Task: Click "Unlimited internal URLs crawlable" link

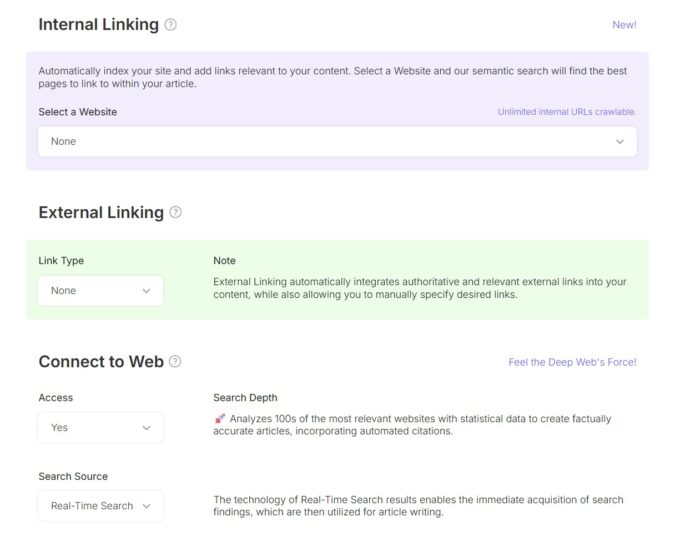Action: pos(567,112)
